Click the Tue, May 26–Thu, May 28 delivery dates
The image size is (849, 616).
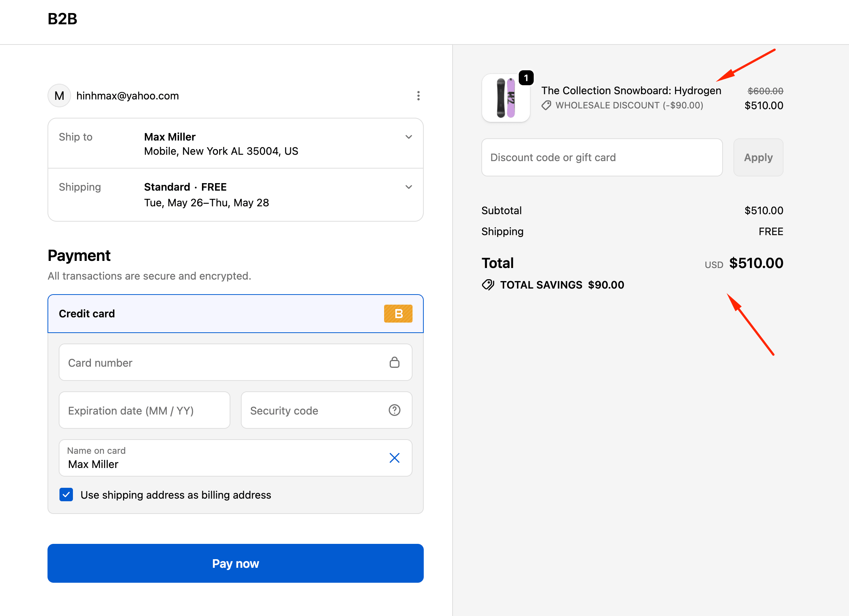pyautogui.click(x=206, y=203)
